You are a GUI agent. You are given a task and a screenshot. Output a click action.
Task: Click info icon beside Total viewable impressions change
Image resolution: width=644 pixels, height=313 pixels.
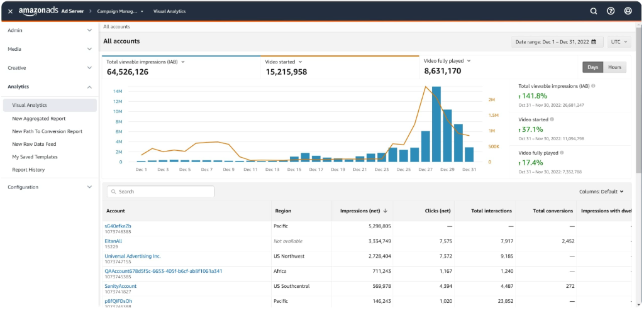tap(594, 87)
